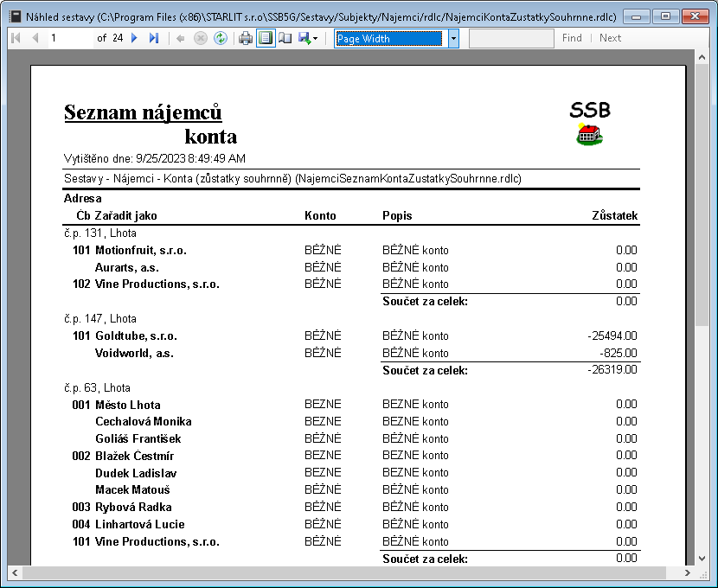This screenshot has height=588, width=718.
Task: Click the window icon in title bar
Action: pyautogui.click(x=14, y=16)
